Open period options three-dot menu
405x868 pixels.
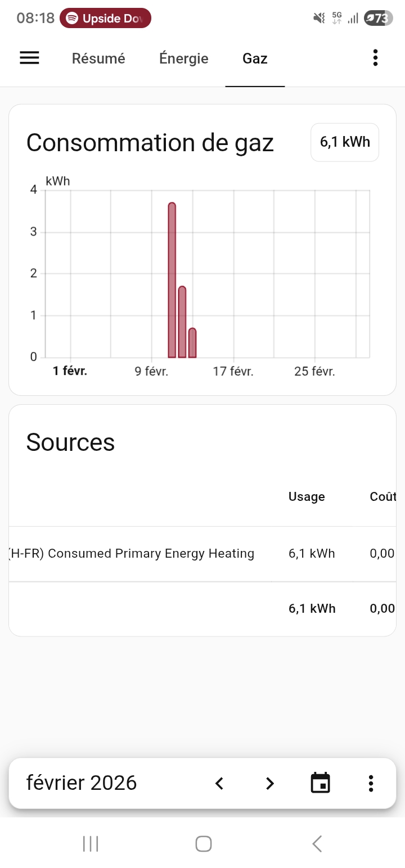[x=371, y=783]
